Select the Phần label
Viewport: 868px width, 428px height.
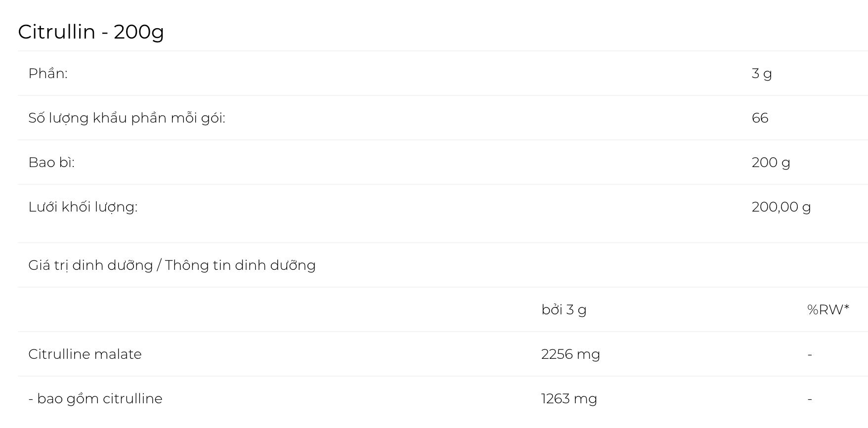pyautogui.click(x=48, y=73)
